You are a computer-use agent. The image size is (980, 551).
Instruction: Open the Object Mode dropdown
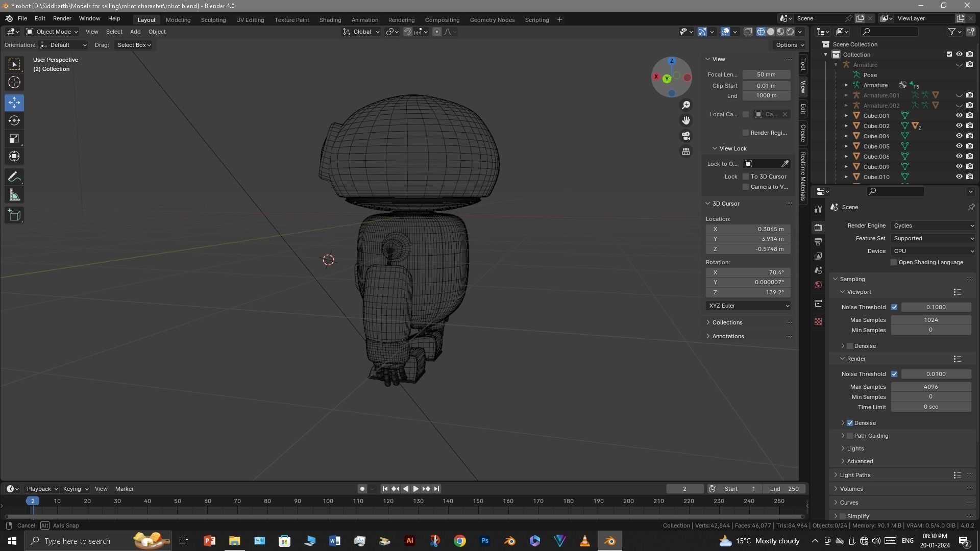pyautogui.click(x=52, y=32)
